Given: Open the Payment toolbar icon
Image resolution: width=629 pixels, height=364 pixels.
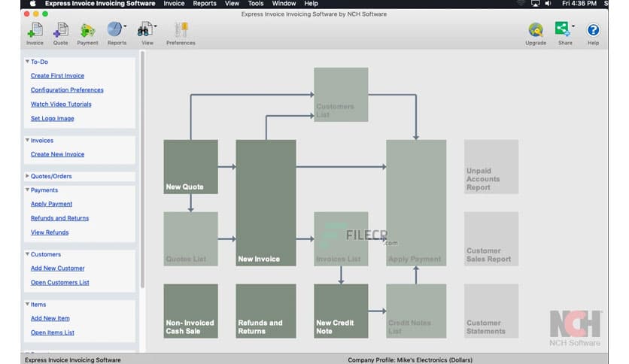Looking at the screenshot, I should [x=87, y=32].
